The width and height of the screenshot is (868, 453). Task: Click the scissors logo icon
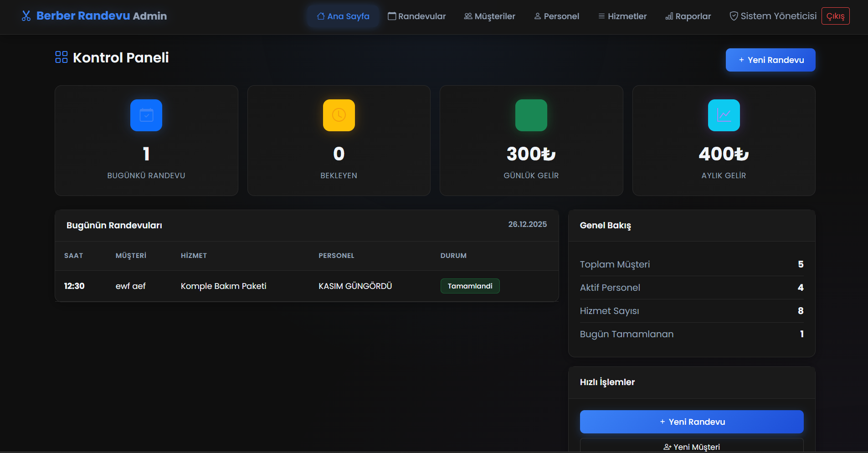click(x=26, y=16)
